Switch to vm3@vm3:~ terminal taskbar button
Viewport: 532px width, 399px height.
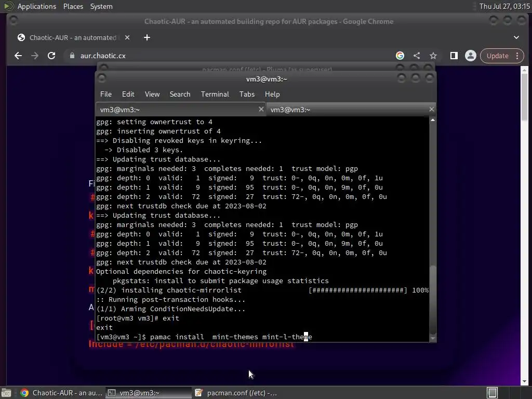148,393
